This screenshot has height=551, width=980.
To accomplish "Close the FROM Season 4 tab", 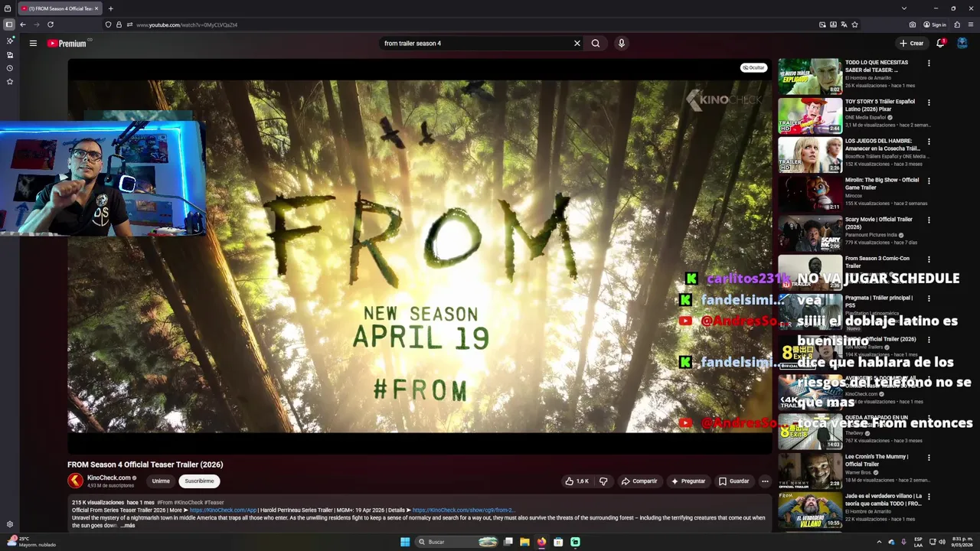I will (x=96, y=8).
